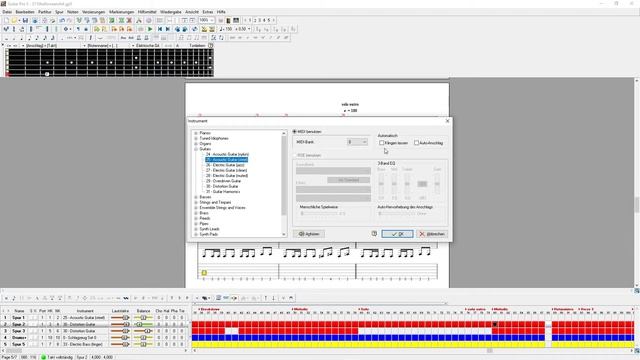Click the Balance slider of Spur 2

pos(143,324)
